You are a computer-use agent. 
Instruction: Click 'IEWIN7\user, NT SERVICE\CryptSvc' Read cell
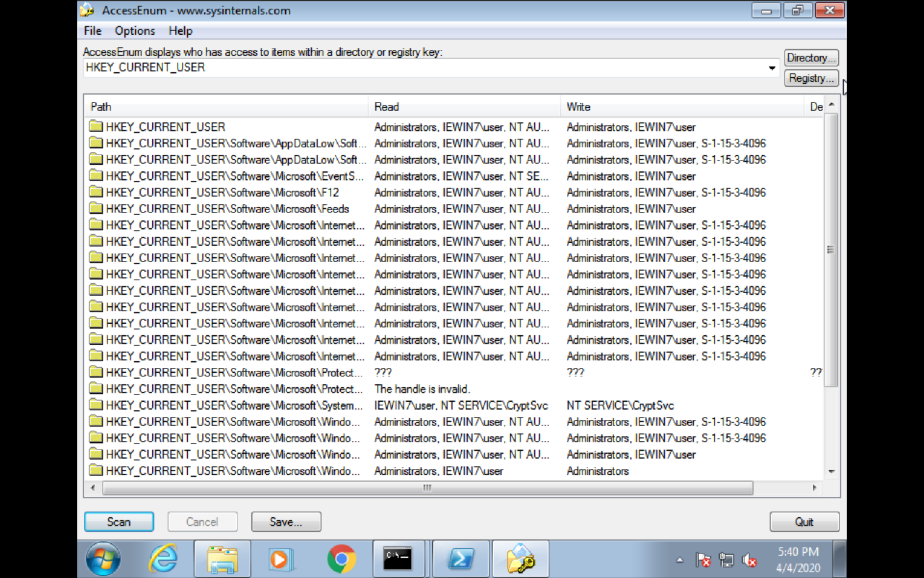coord(461,405)
